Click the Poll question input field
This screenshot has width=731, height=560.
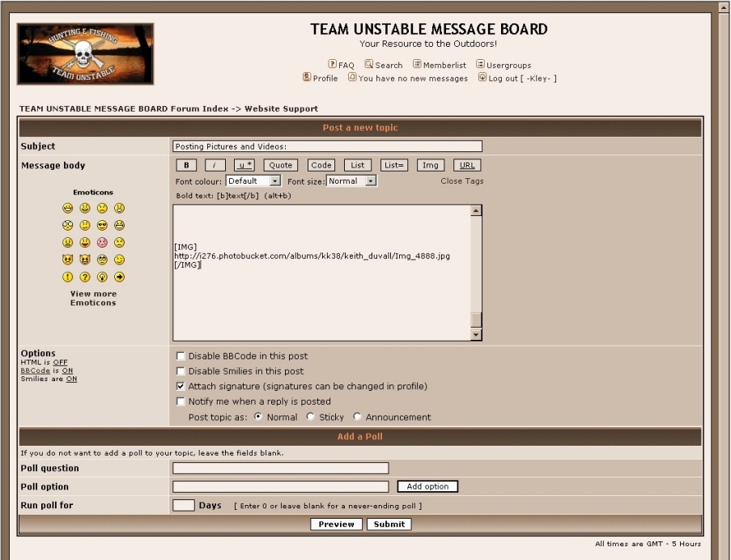(280, 469)
